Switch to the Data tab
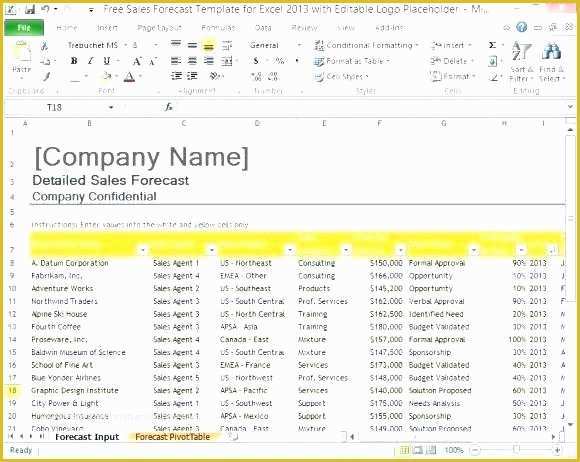The width and height of the screenshot is (580, 462). coord(263,28)
